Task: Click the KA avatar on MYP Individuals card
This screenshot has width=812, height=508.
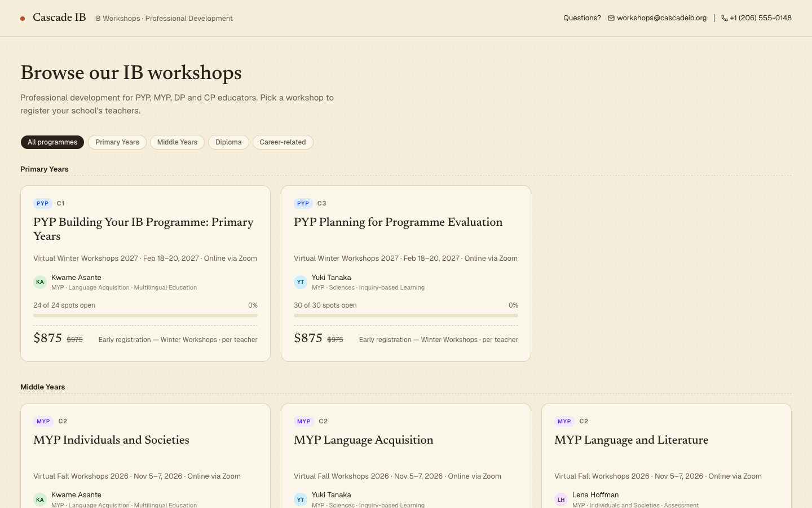Action: [x=40, y=500]
